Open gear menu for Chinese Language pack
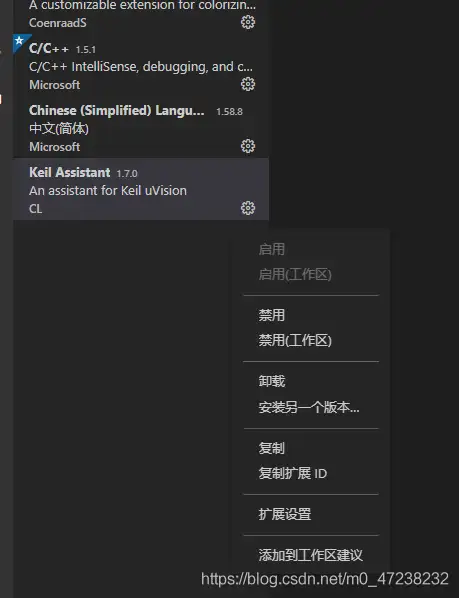459x598 pixels. point(248,146)
